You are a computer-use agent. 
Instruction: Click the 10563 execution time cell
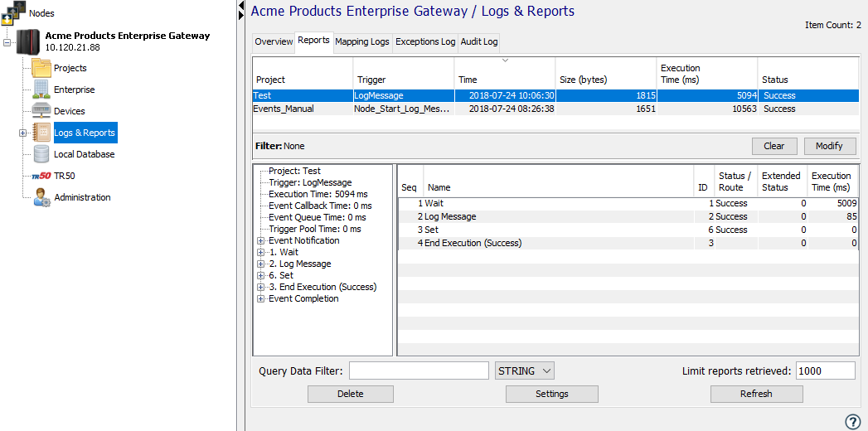[x=707, y=109]
